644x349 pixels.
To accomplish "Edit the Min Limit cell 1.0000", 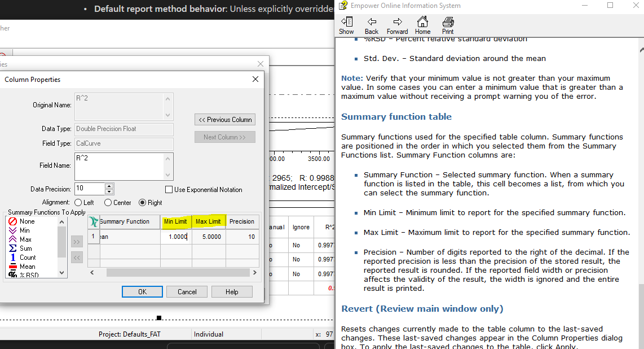I will coord(176,237).
